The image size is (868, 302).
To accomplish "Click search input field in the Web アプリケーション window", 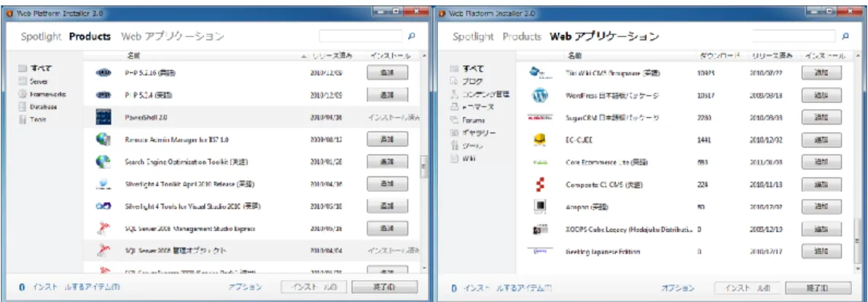I will [795, 36].
